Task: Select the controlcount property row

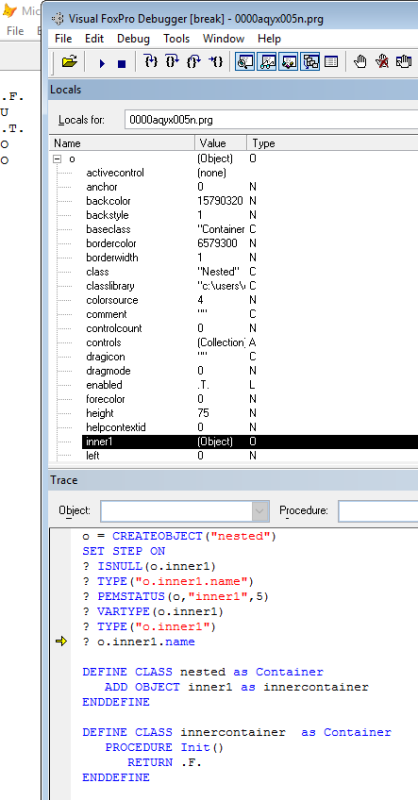Action: click(250, 329)
